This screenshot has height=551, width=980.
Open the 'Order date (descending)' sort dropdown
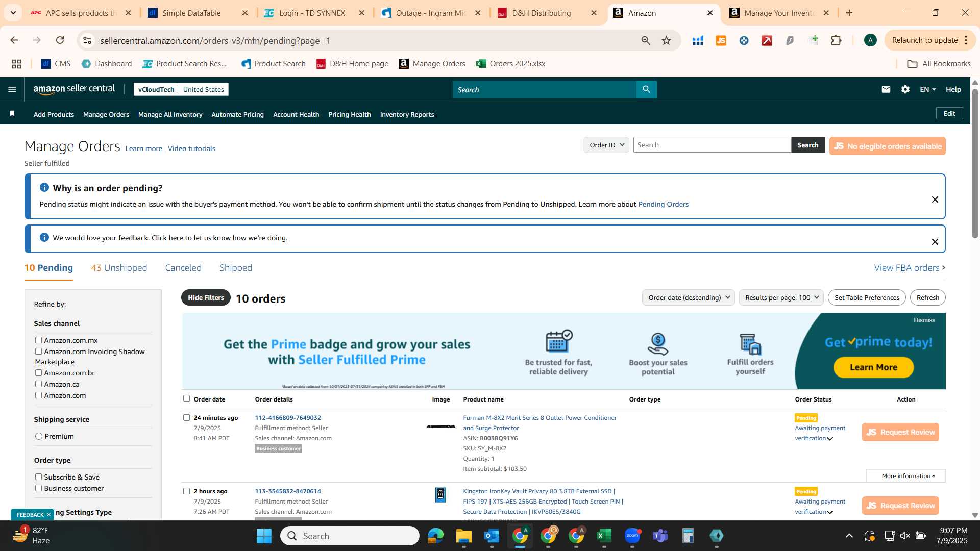pos(688,297)
